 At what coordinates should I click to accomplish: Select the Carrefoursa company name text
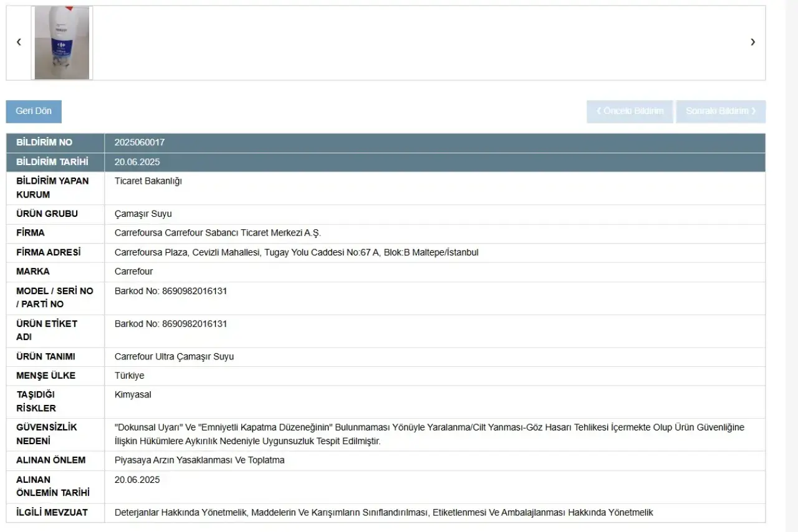click(x=218, y=233)
